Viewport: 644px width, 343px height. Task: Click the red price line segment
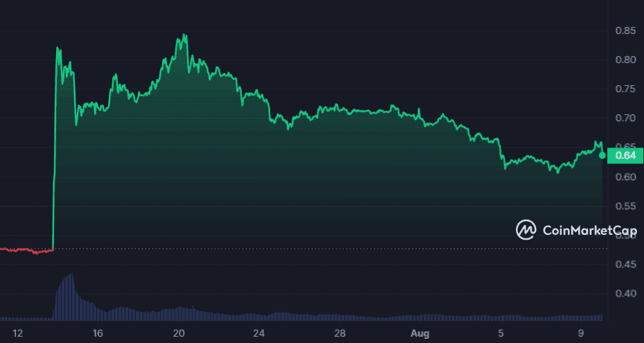(27, 250)
